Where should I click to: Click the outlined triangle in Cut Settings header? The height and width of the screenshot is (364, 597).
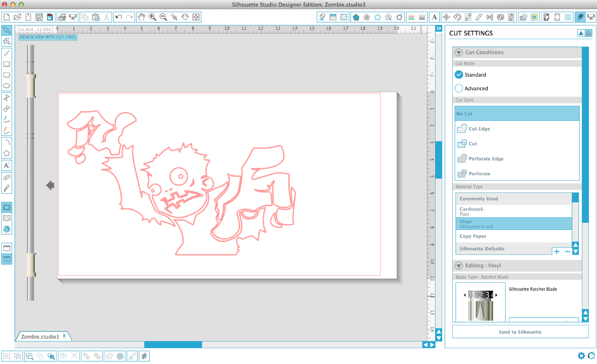[589, 33]
